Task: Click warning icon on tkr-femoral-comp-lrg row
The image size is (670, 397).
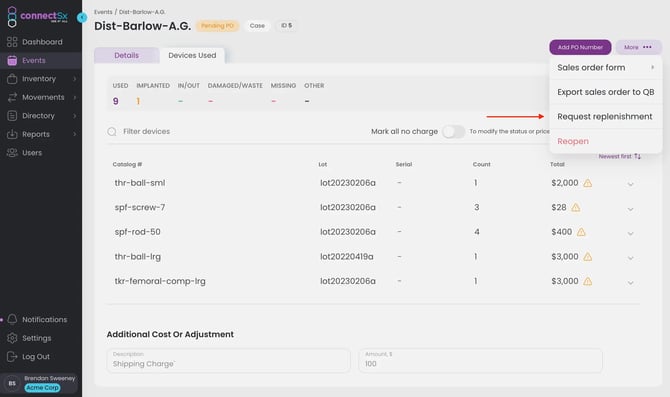Action: 588,281
